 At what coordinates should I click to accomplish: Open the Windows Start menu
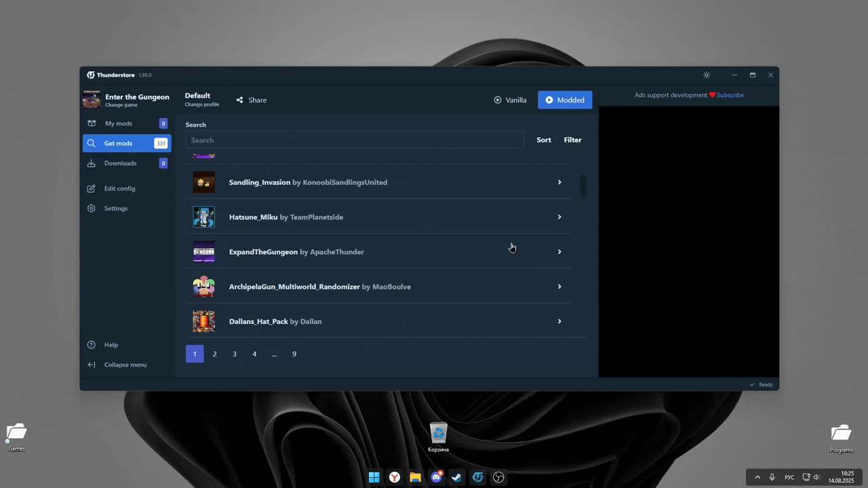(x=374, y=477)
